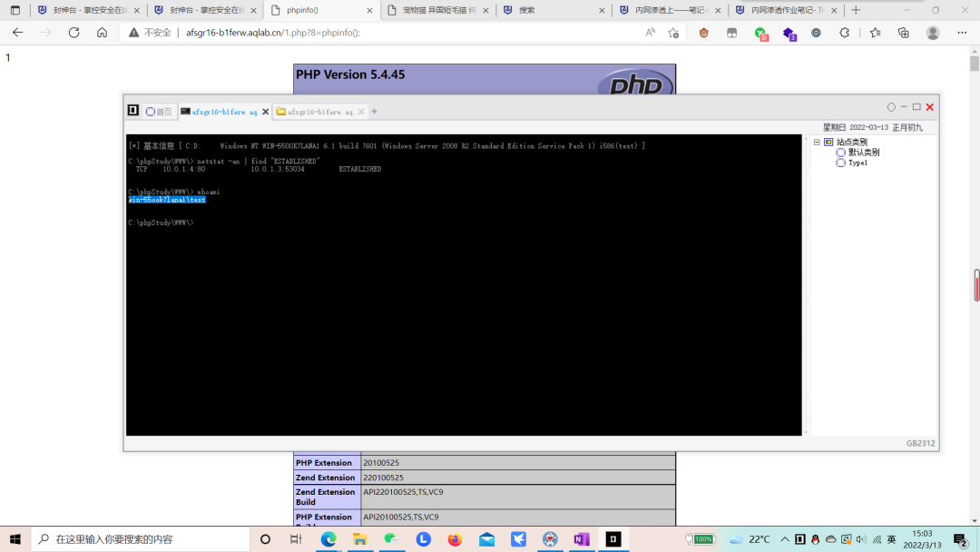
Task: Add a new tab in AntSword
Action: pos(375,112)
